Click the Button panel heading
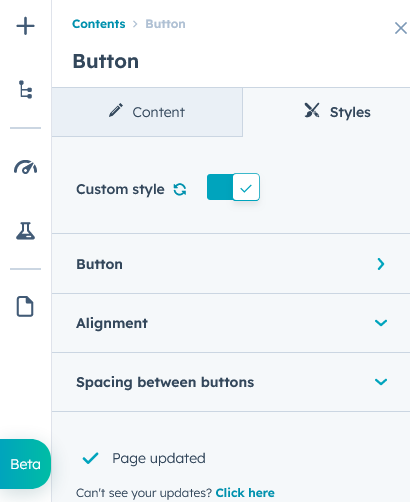 (106, 61)
